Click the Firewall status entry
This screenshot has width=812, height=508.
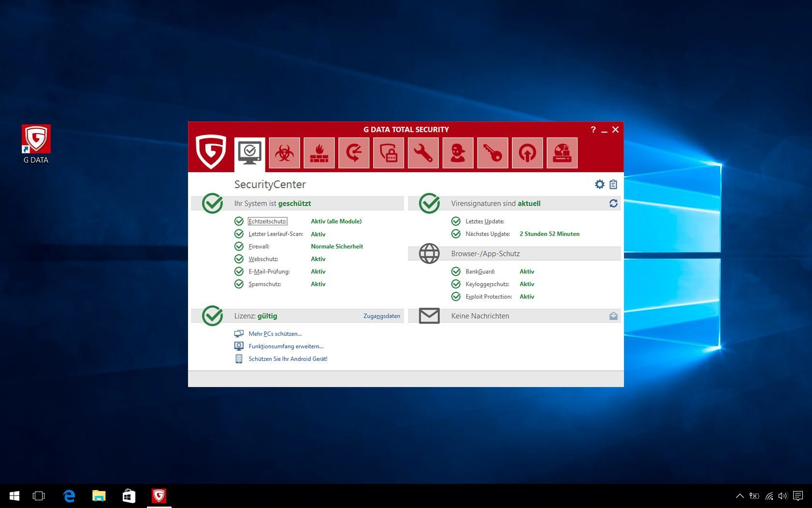[259, 247]
